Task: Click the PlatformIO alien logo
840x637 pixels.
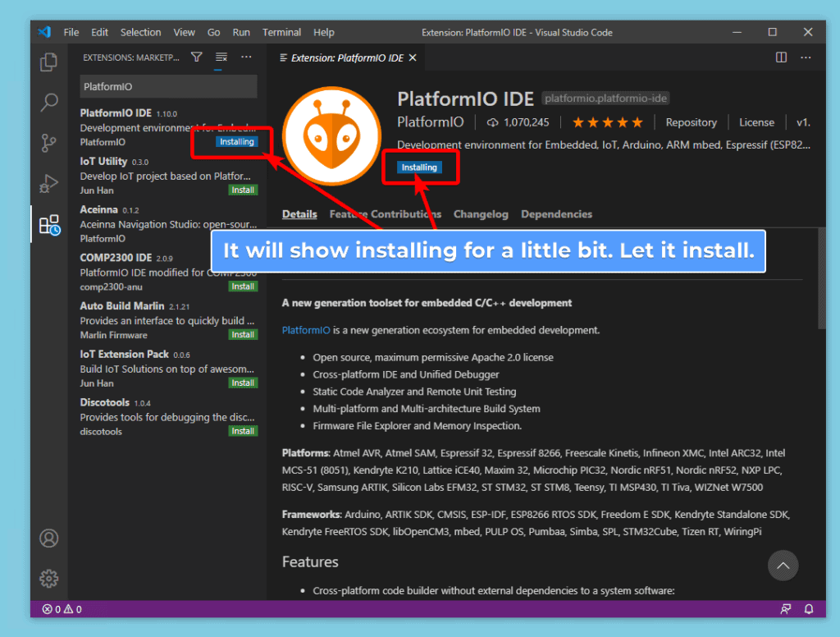Action: click(331, 136)
